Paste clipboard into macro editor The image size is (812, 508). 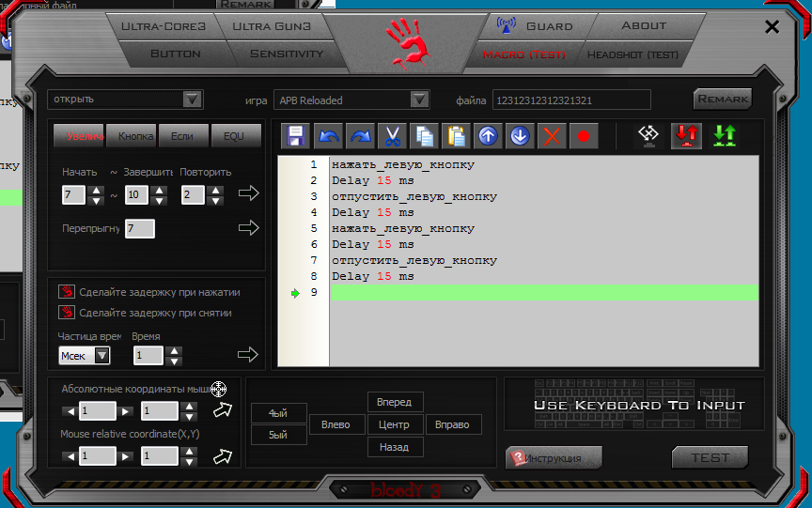coord(456,136)
